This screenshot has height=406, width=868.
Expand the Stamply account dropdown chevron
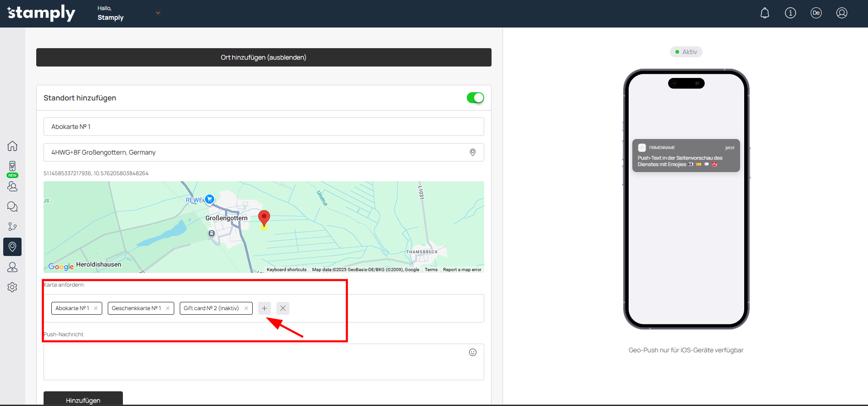pos(158,13)
